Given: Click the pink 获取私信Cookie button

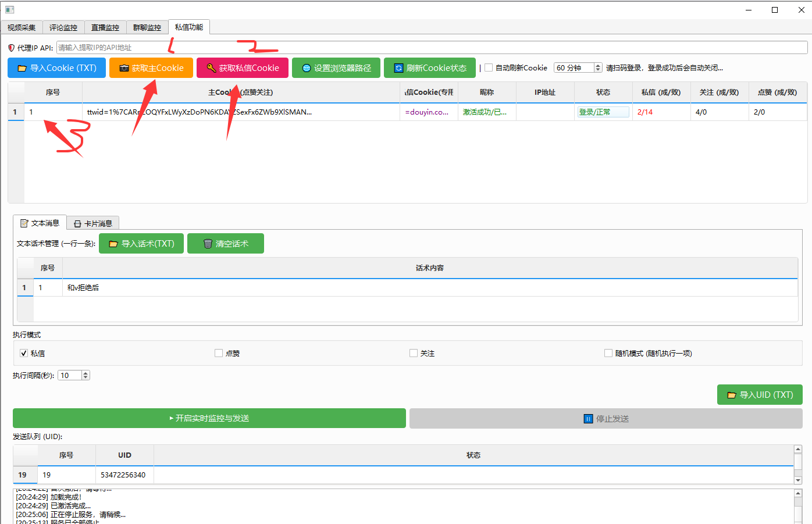Looking at the screenshot, I should point(243,68).
